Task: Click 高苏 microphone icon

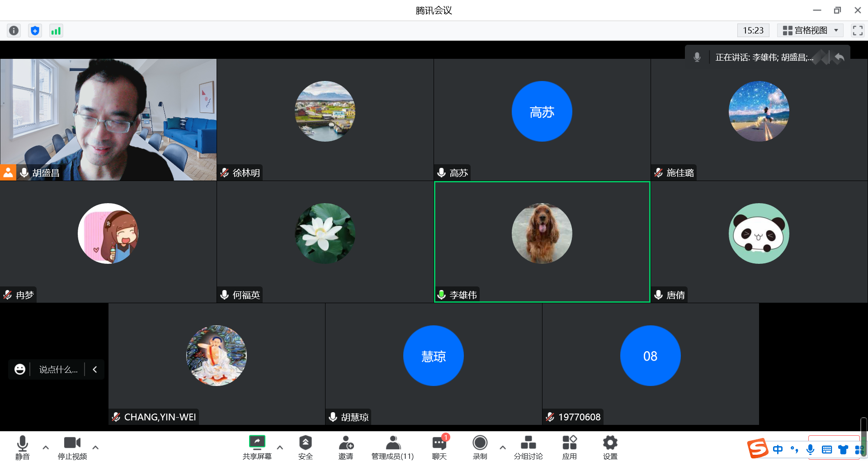Action: (441, 172)
